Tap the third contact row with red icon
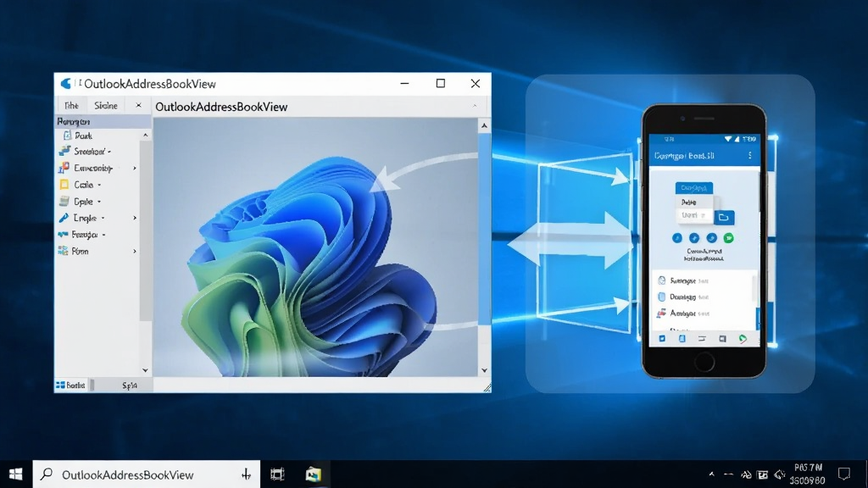The width and height of the screenshot is (868, 488). (703, 313)
